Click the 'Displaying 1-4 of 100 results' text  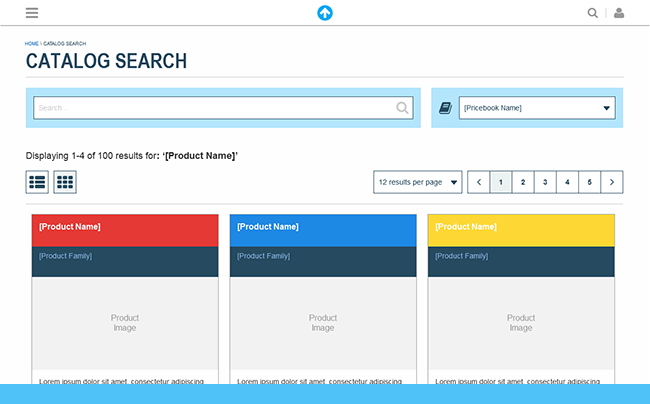point(132,156)
